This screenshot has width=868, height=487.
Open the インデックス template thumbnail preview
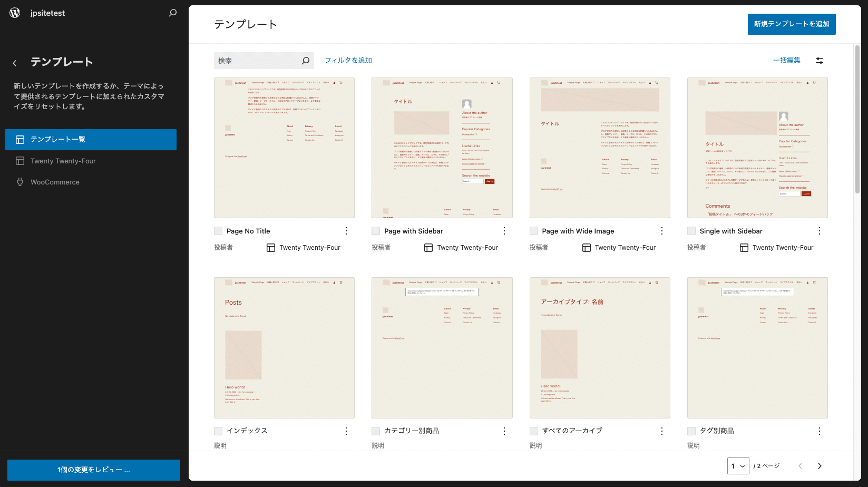click(x=284, y=347)
